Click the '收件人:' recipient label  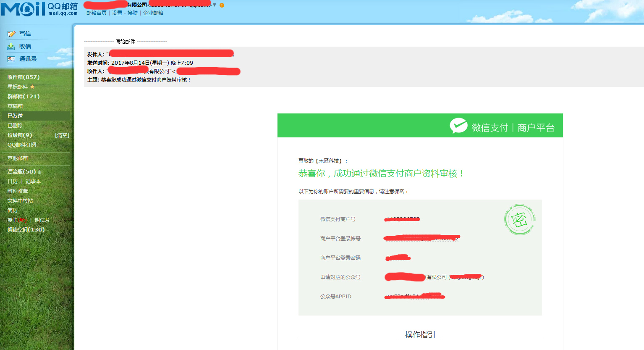[x=96, y=71]
